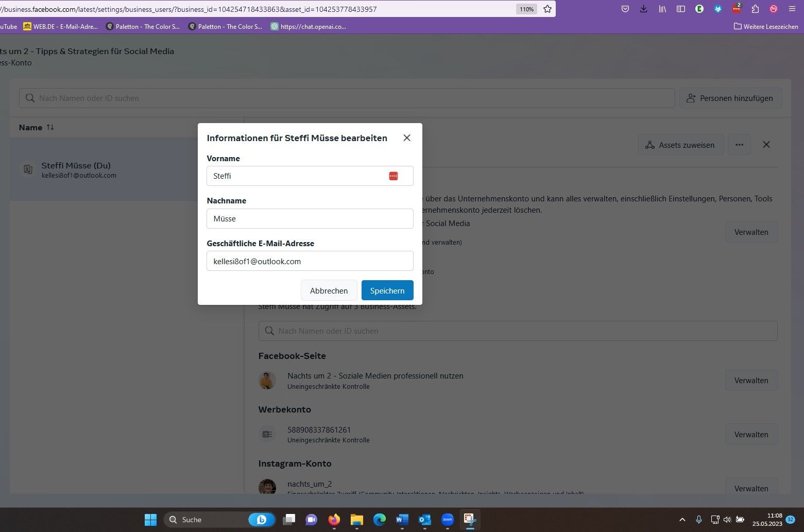Open the red password manager extension

[737, 9]
